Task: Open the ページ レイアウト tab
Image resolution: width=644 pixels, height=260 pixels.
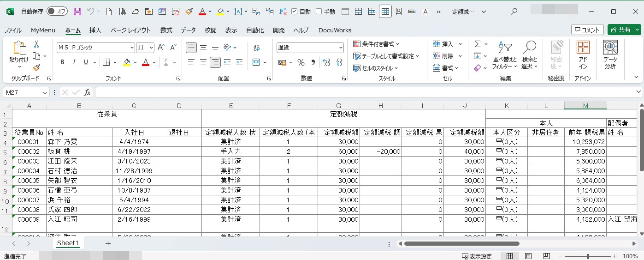Action: (x=130, y=30)
